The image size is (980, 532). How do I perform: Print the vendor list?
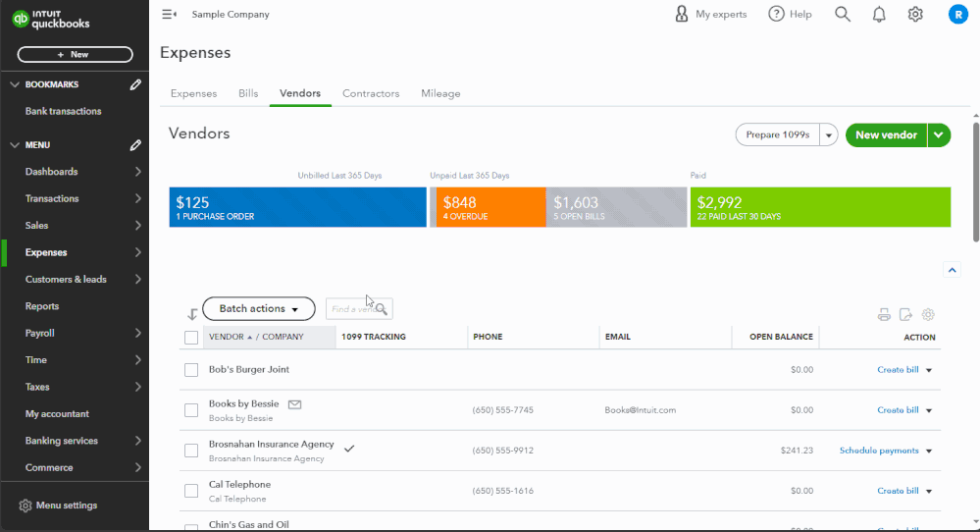click(x=884, y=314)
